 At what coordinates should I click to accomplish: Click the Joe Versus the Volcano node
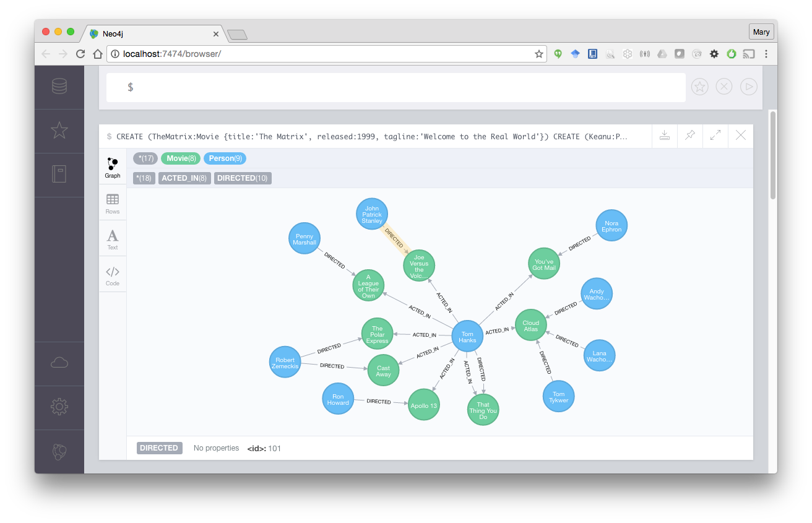click(419, 266)
